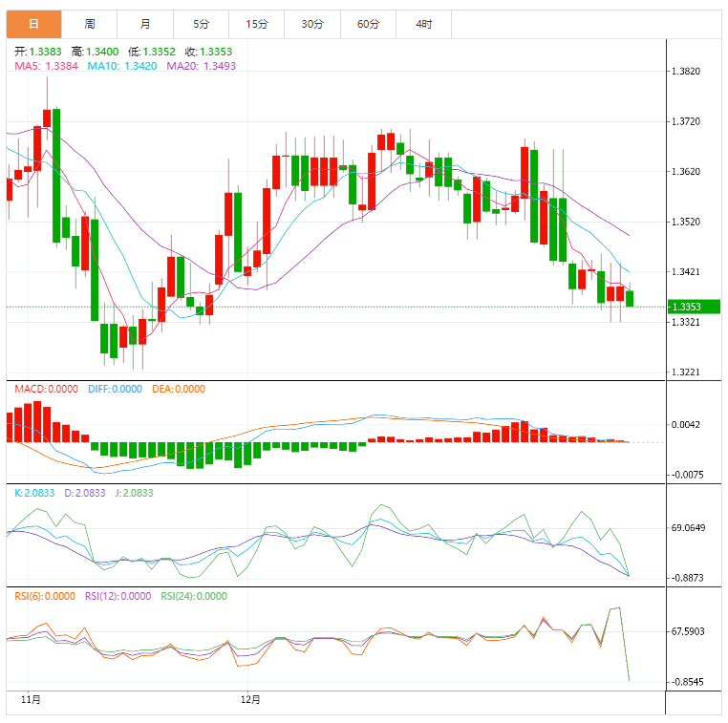The height and width of the screenshot is (723, 728).
Task: Click the 高: 1.3400 high value
Action: 95,52
